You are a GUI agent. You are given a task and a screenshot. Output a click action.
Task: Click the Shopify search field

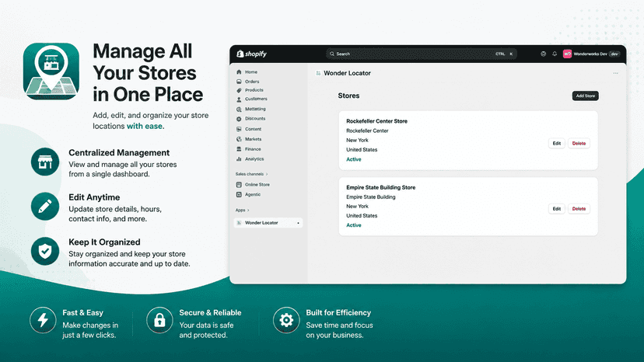[x=422, y=54]
